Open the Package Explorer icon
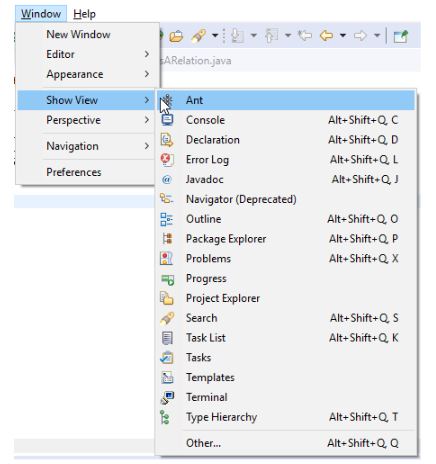Image resolution: width=436 pixels, height=464 pixels. (x=167, y=239)
